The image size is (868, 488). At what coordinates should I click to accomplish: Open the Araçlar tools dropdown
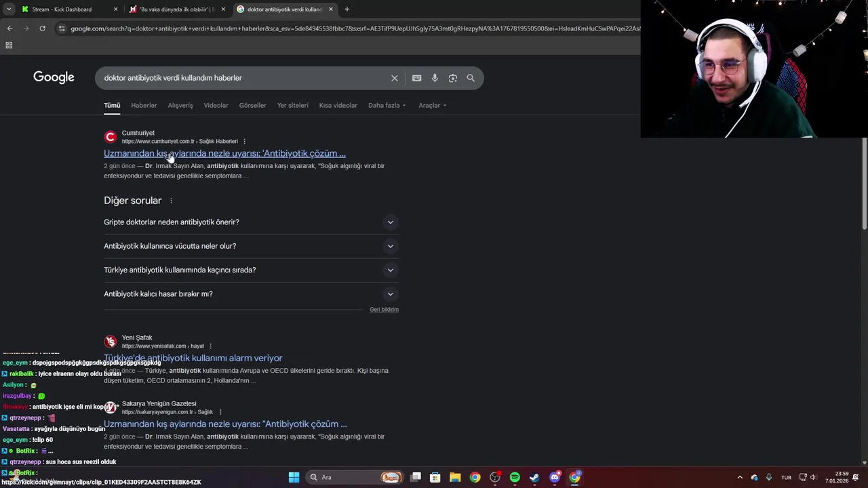(x=433, y=105)
